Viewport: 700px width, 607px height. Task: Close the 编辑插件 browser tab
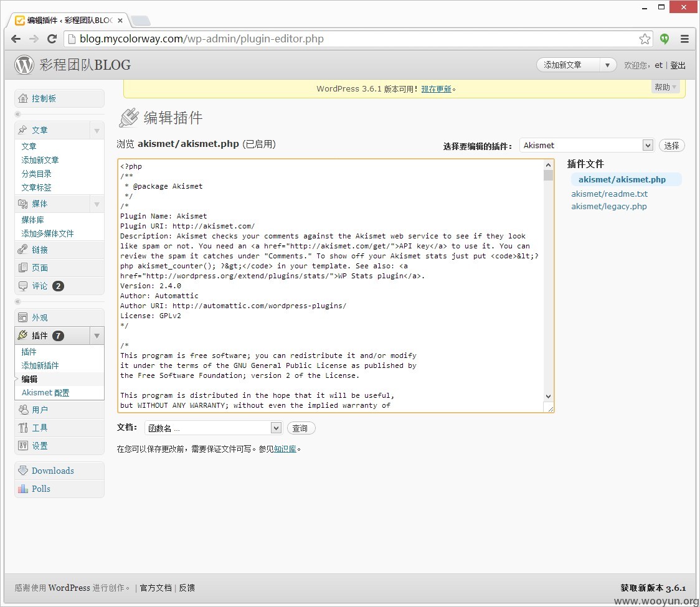(120, 21)
